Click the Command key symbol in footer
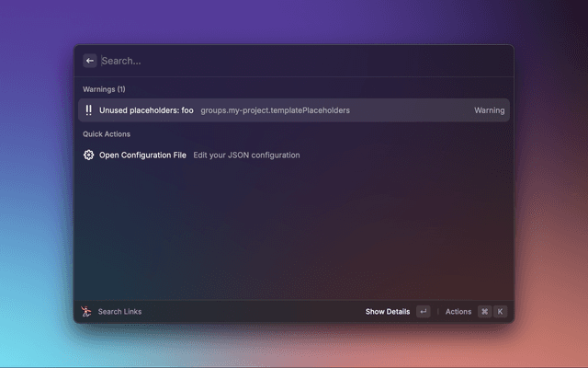Screen dimensions: 588x368 pyautogui.click(x=484, y=312)
